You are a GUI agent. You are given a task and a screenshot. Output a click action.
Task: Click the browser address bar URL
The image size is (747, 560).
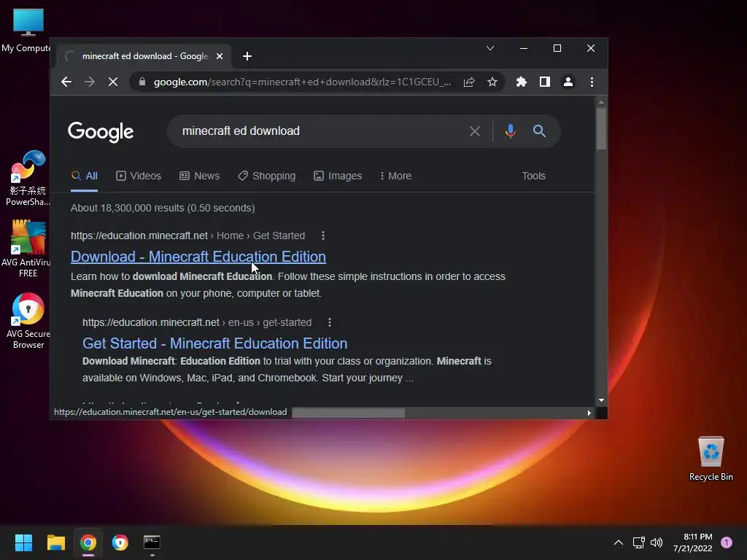pyautogui.click(x=302, y=82)
